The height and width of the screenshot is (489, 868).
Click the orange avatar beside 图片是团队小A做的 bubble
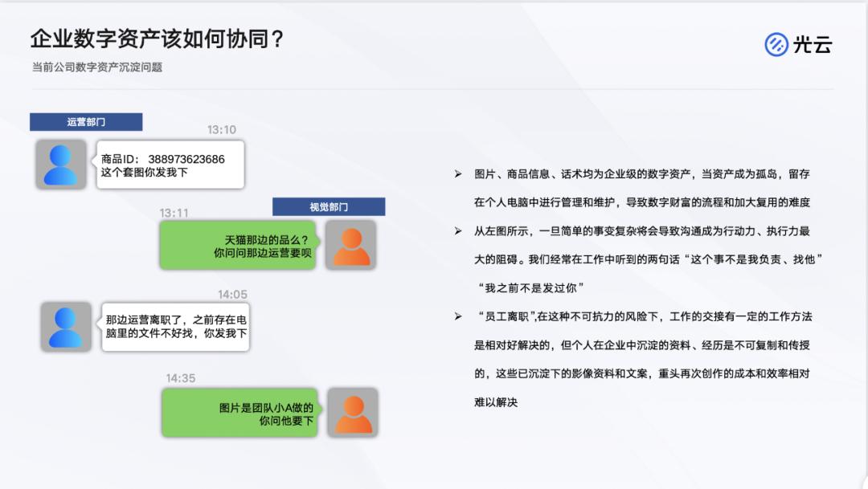click(x=351, y=412)
